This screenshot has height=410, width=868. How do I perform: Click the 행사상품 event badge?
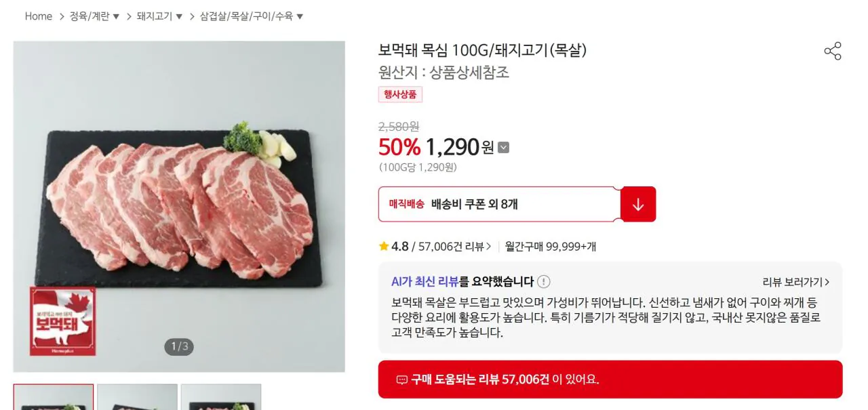click(400, 94)
